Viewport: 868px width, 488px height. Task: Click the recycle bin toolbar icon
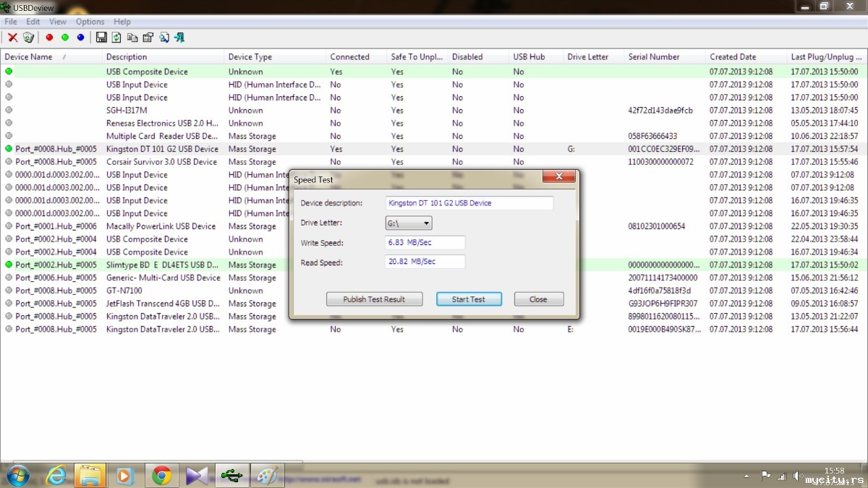28,38
